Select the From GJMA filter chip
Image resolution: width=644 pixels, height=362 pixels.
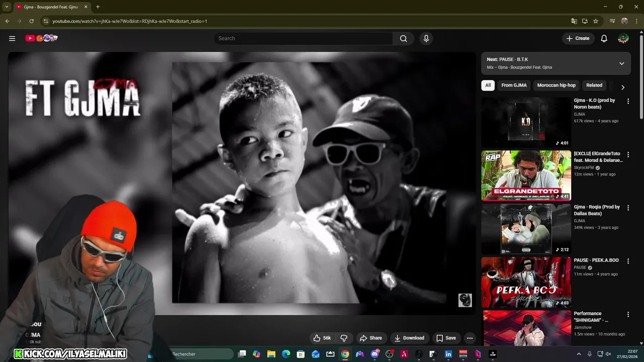(514, 85)
